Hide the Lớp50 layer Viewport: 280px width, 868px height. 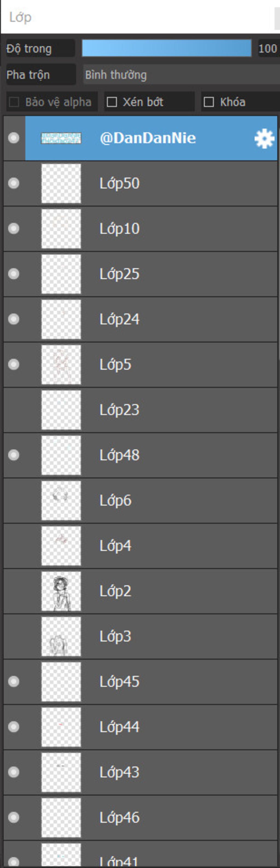tap(14, 183)
